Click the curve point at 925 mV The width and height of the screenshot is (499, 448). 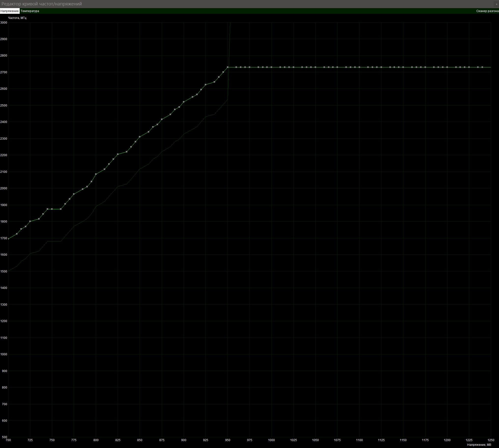tap(206, 85)
